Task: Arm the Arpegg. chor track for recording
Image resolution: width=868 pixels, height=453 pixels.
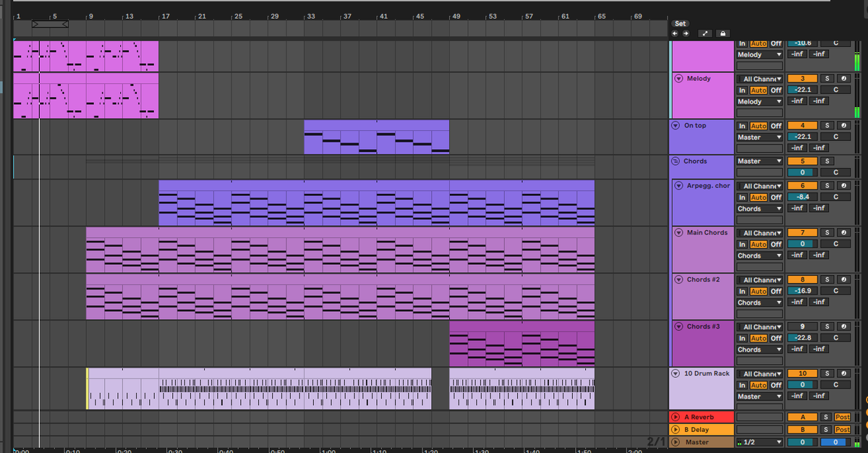Action: [844, 186]
